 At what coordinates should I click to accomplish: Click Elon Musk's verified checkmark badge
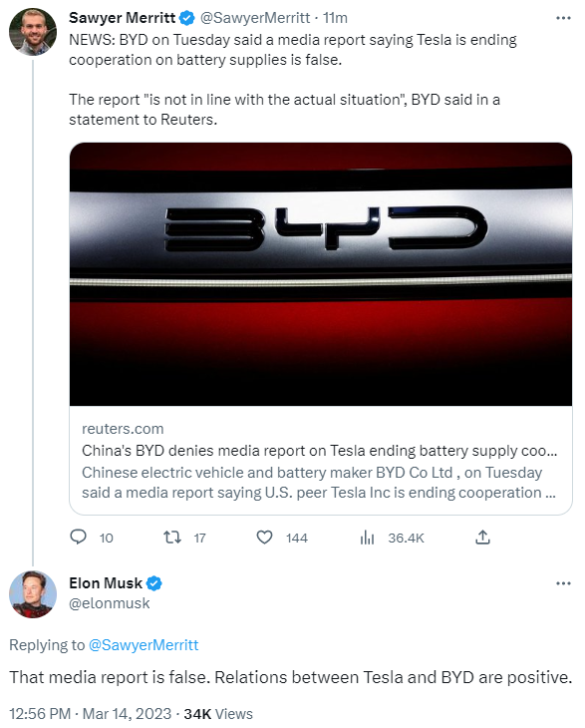point(154,583)
